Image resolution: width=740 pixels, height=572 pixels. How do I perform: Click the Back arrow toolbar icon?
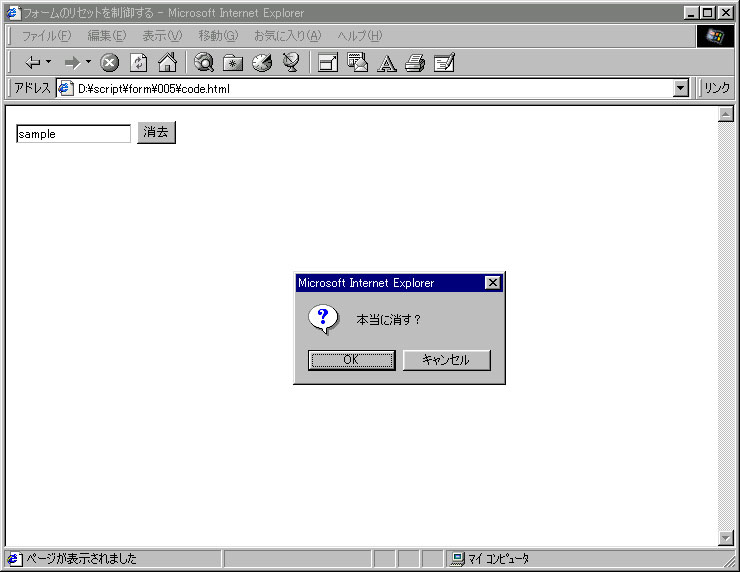[x=33, y=62]
